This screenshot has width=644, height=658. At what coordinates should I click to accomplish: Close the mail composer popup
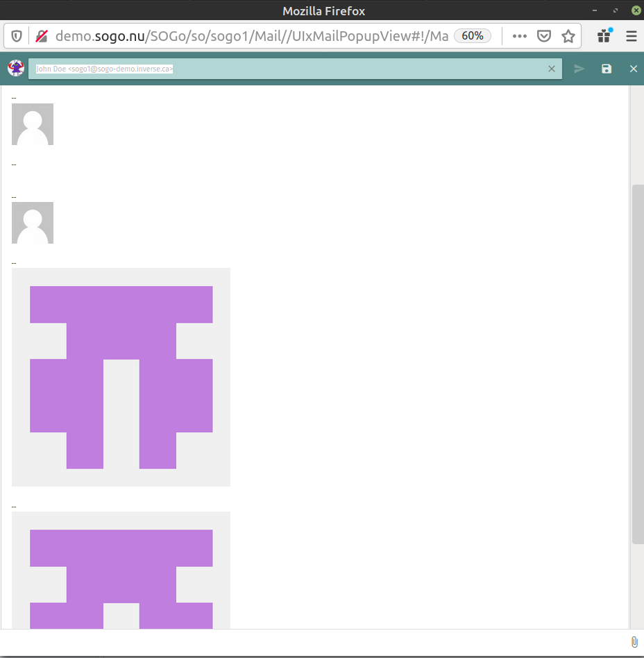(633, 69)
